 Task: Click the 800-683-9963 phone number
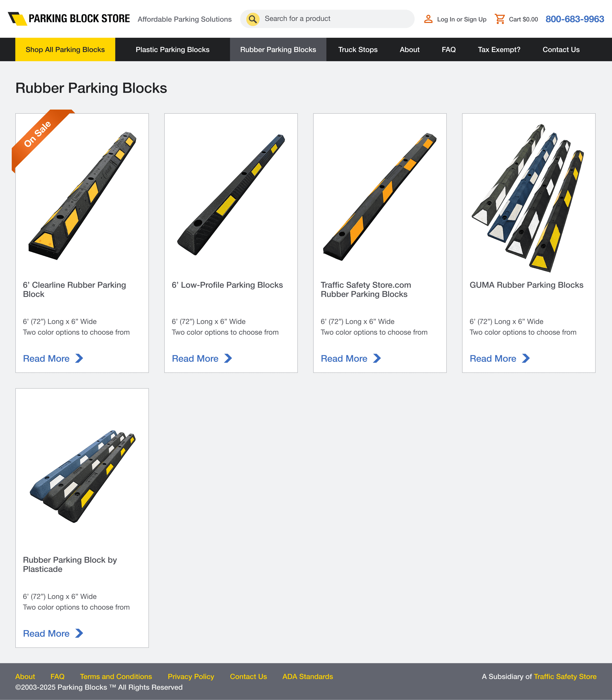pos(575,19)
